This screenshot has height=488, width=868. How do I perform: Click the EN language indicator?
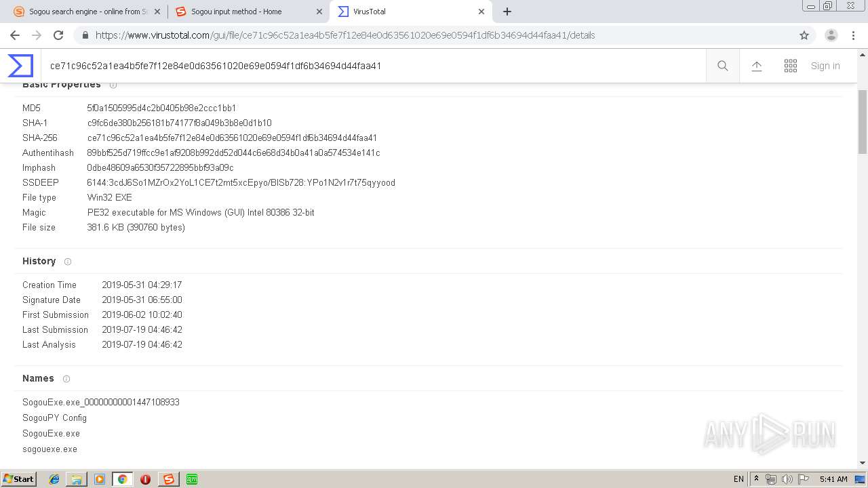738,479
